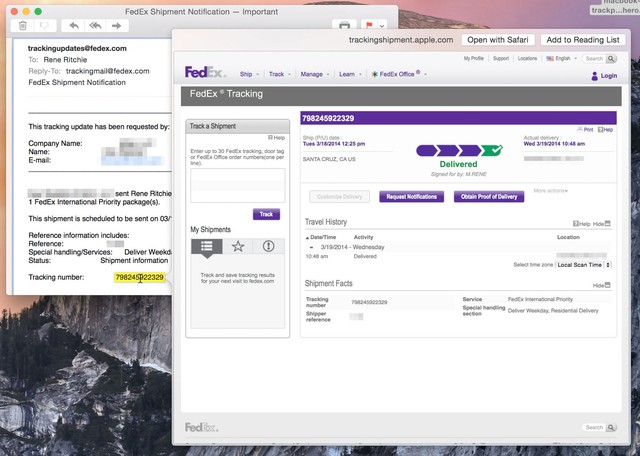Click the delivered progress indicator
This screenshot has width=640, height=456.
click(459, 151)
